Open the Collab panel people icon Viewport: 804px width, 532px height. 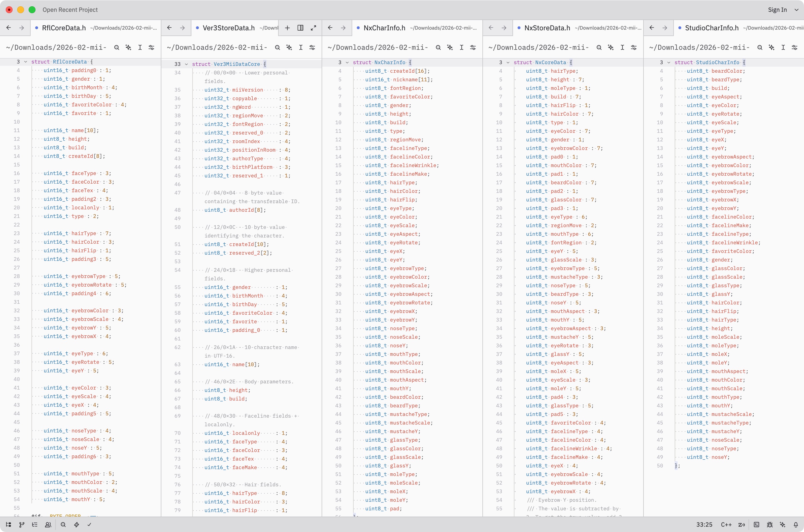[48, 525]
